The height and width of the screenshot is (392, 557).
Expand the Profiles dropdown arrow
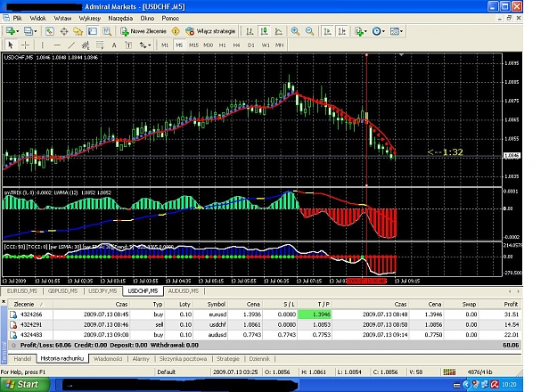point(35,31)
